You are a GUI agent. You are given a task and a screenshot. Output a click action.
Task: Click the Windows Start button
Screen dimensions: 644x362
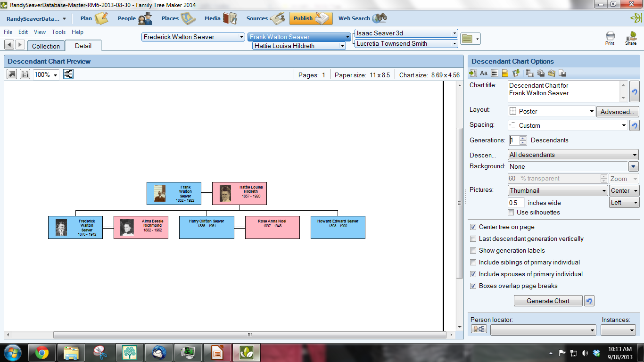(12, 353)
